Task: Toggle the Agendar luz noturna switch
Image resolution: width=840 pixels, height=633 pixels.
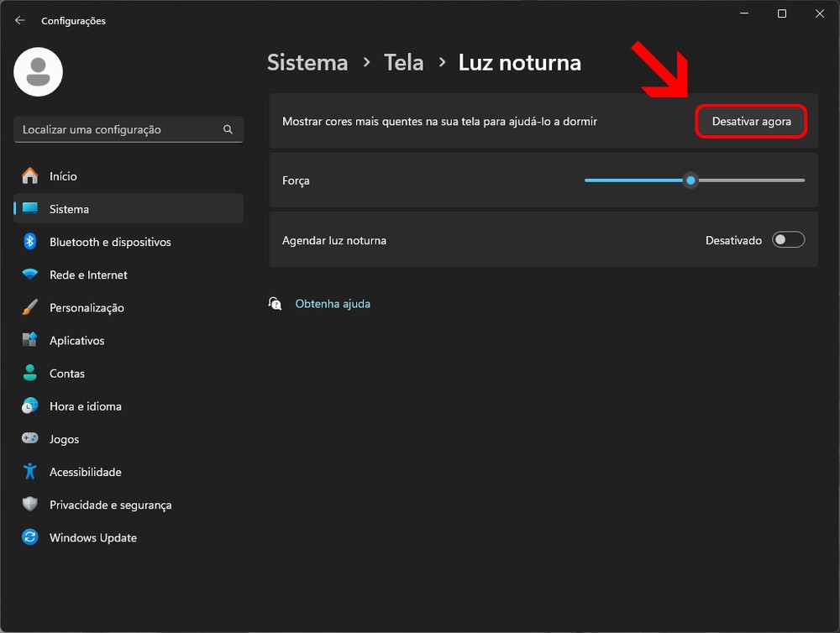Action: pos(788,240)
